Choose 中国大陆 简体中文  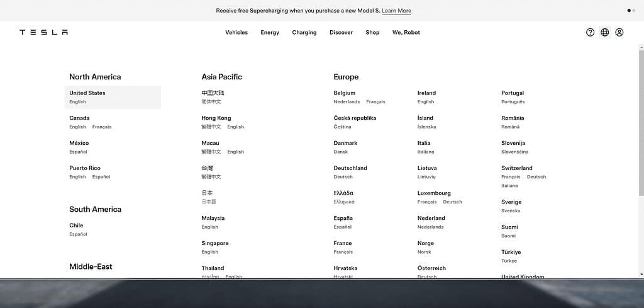211,102
